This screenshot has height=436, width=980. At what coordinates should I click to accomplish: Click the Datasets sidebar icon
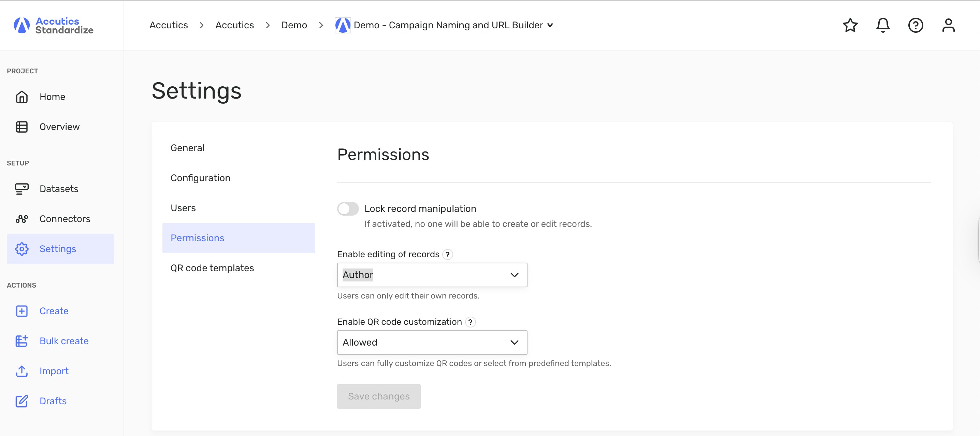(22, 189)
